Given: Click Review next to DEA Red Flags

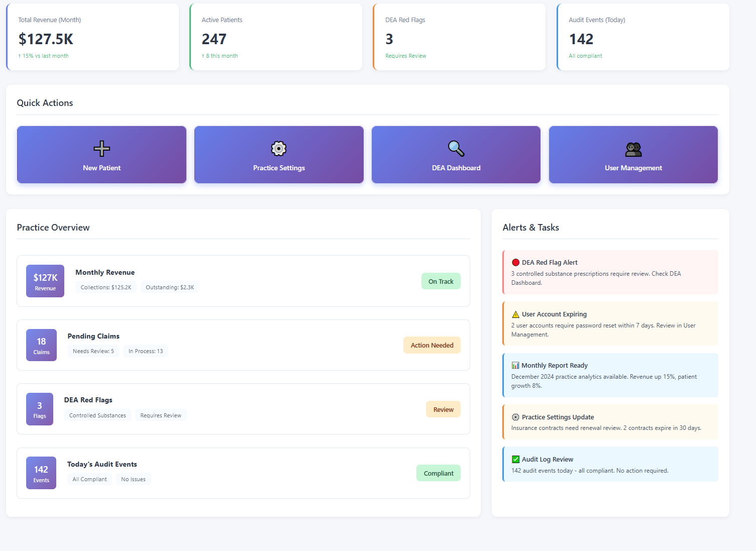Looking at the screenshot, I should tap(443, 409).
